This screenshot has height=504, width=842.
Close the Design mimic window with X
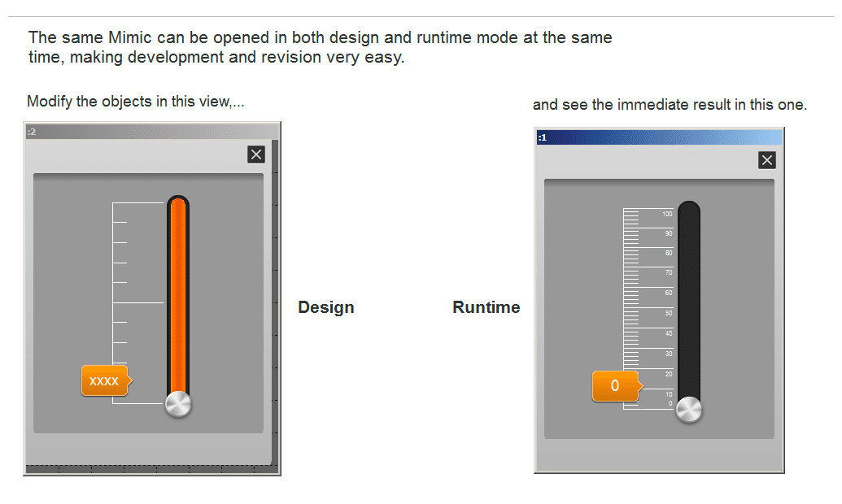(256, 154)
